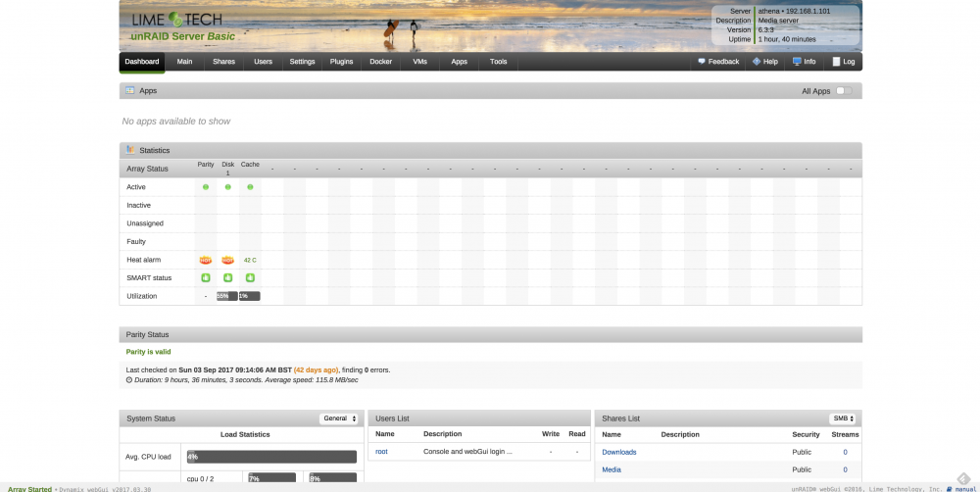The image size is (980, 492).
Task: Click the Disk 1 HOT heat alarm icon
Action: click(x=228, y=260)
